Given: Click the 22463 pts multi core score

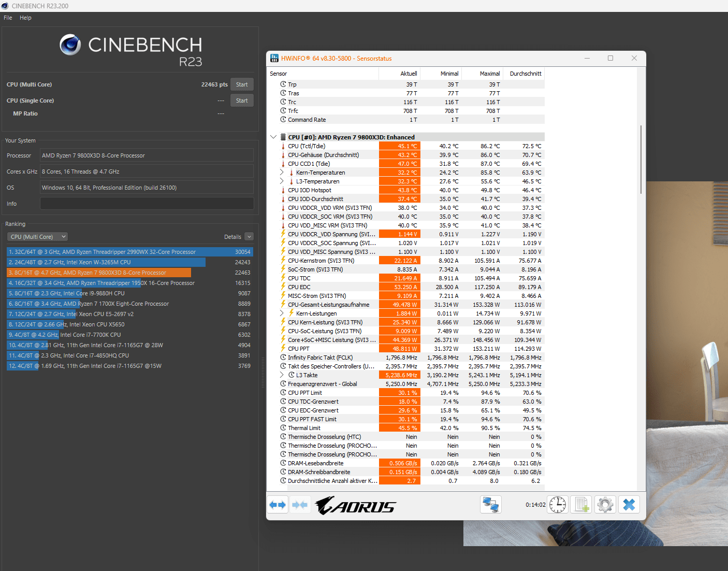Looking at the screenshot, I should (x=214, y=84).
